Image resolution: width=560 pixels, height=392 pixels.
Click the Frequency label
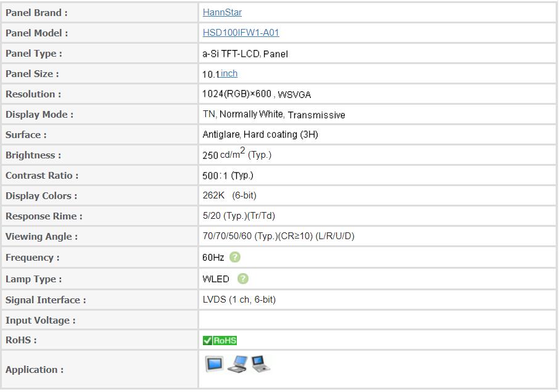click(x=33, y=258)
